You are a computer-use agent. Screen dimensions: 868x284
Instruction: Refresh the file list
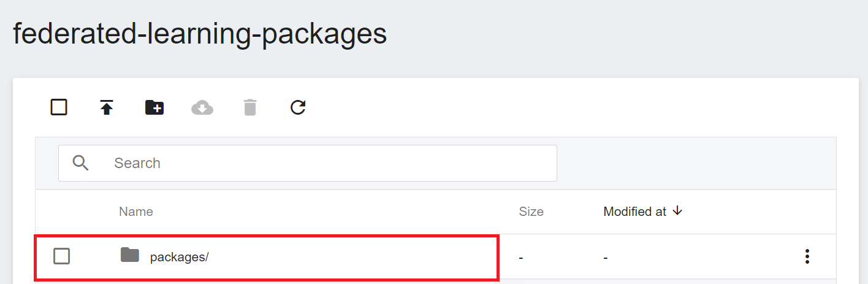coord(298,108)
